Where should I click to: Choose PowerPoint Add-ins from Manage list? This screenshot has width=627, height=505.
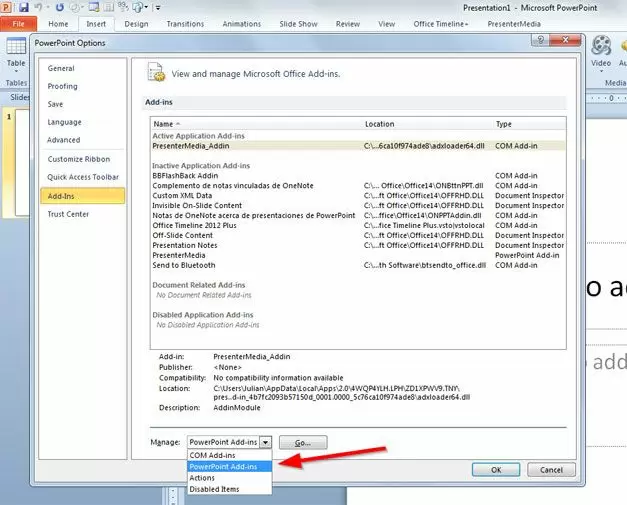point(230,467)
